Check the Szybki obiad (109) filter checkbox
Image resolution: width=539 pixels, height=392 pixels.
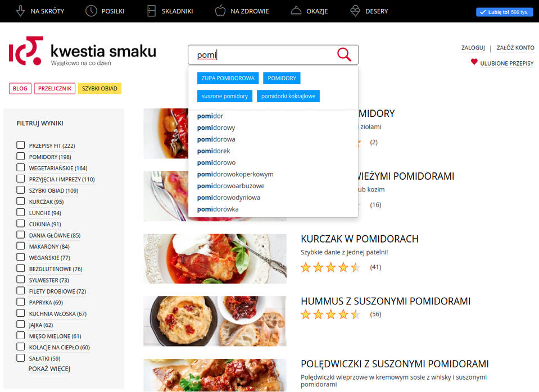[x=21, y=190]
